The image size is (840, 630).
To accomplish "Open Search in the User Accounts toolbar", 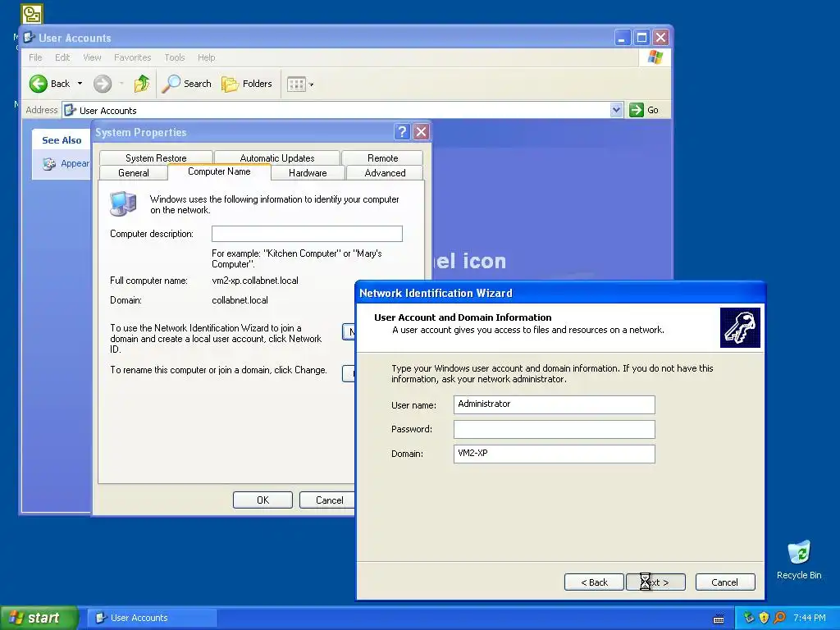I will [x=186, y=84].
